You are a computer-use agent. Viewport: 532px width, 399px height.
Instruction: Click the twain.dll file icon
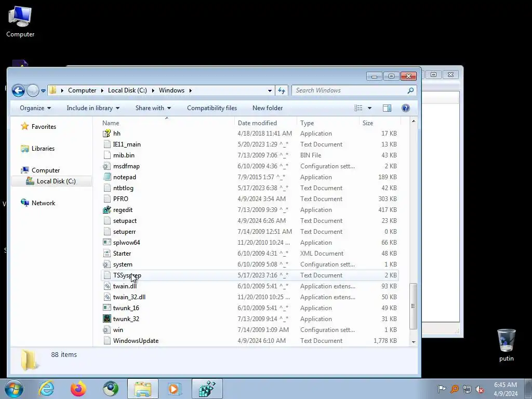point(107,286)
